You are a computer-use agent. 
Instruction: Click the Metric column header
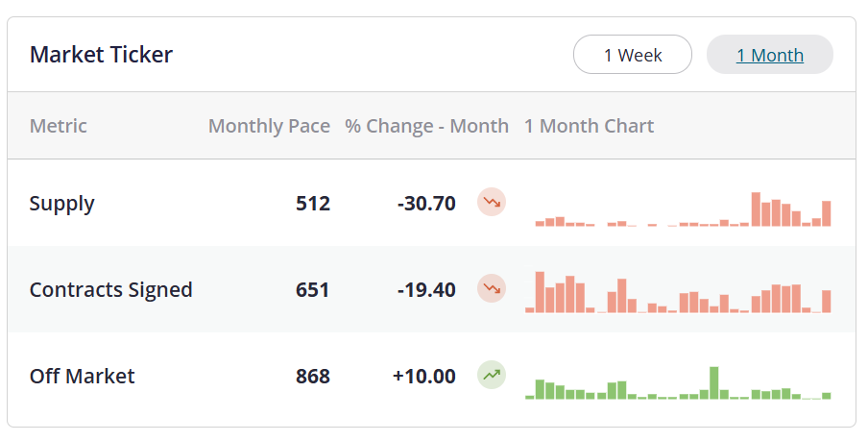[59, 126]
